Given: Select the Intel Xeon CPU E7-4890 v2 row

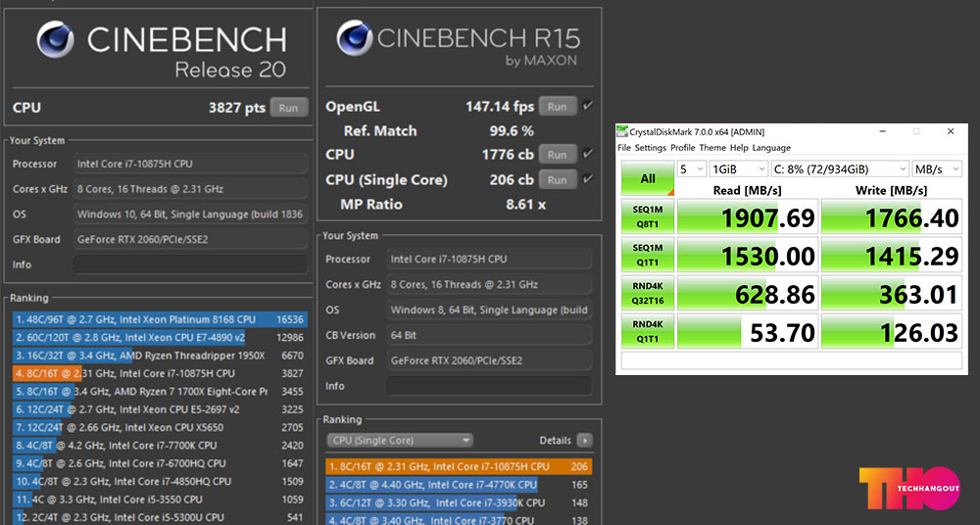Looking at the screenshot, I should (x=160, y=338).
